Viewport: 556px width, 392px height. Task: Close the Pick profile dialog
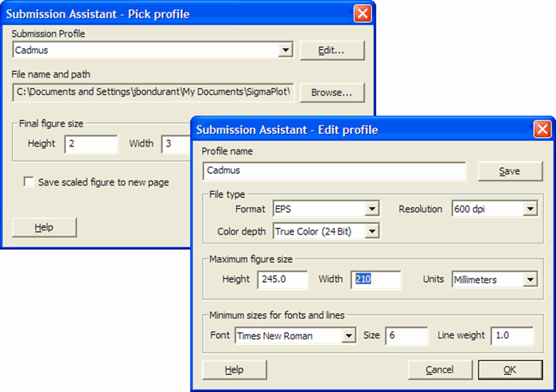pos(362,14)
